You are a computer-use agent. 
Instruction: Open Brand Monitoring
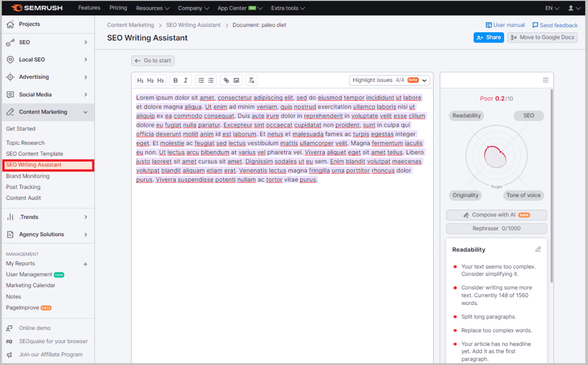tap(28, 176)
